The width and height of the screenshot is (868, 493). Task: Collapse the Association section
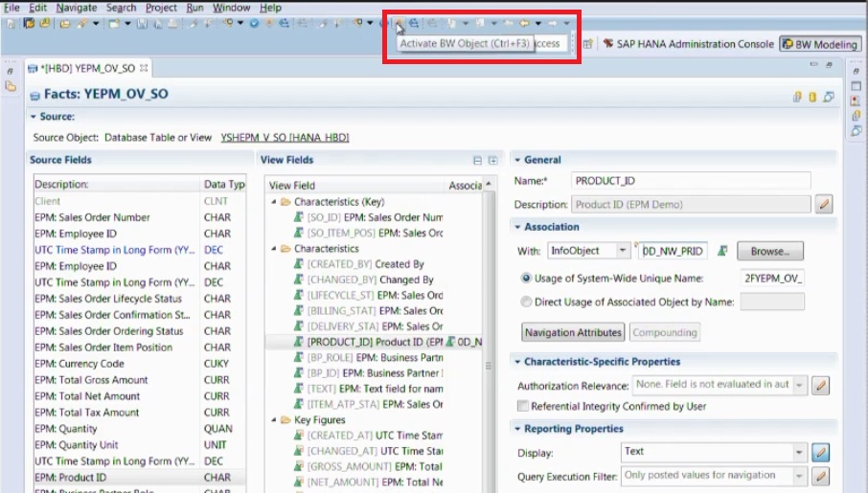coord(517,227)
